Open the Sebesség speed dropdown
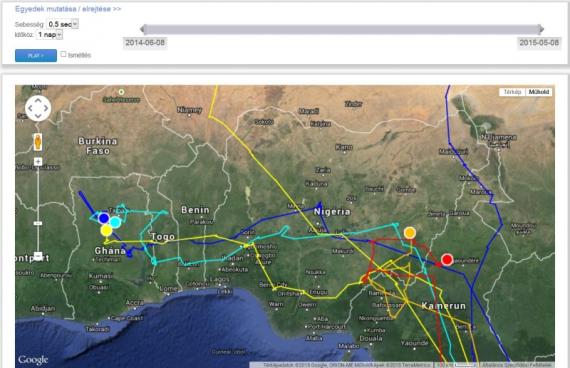This screenshot has height=368, width=570. tap(63, 24)
